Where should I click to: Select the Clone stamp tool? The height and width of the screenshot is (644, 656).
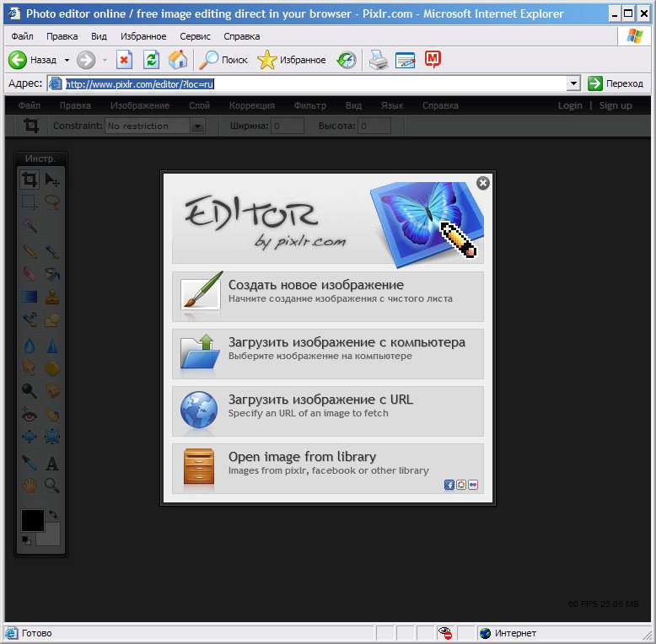click(x=52, y=297)
